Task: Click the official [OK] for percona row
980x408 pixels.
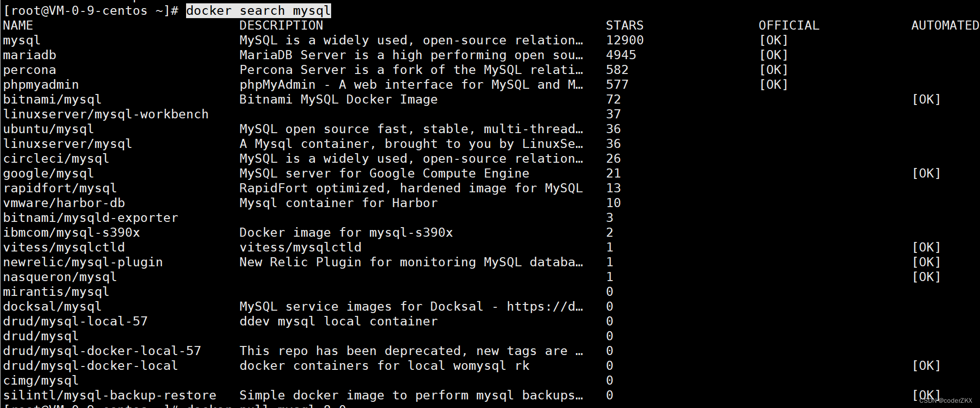Action: coord(773,70)
